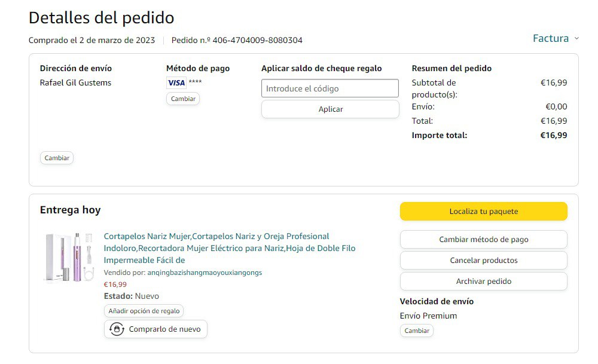The height and width of the screenshot is (364, 598).
Task: Select the Archivar pedido button
Action: [483, 282]
